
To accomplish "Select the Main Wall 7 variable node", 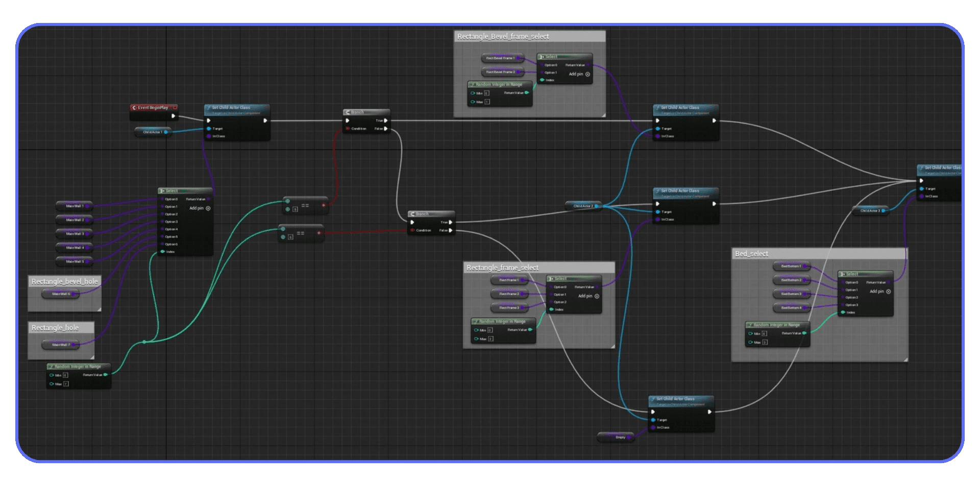I will click(x=61, y=345).
